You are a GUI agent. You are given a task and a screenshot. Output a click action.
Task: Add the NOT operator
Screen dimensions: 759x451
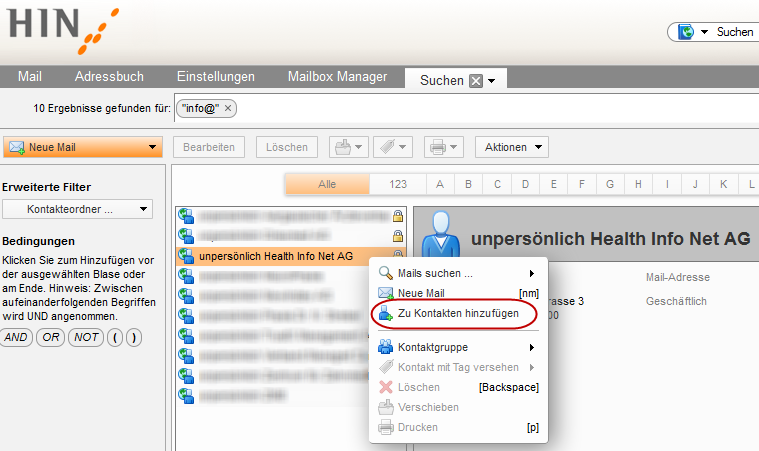(86, 337)
